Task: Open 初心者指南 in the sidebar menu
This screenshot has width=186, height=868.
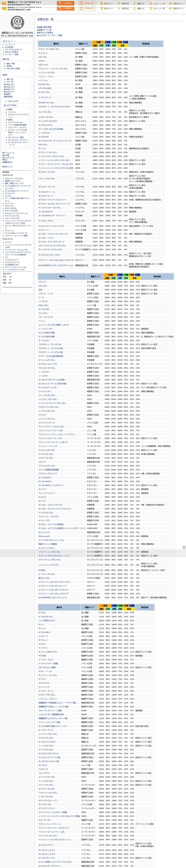Action: click(x=9, y=47)
